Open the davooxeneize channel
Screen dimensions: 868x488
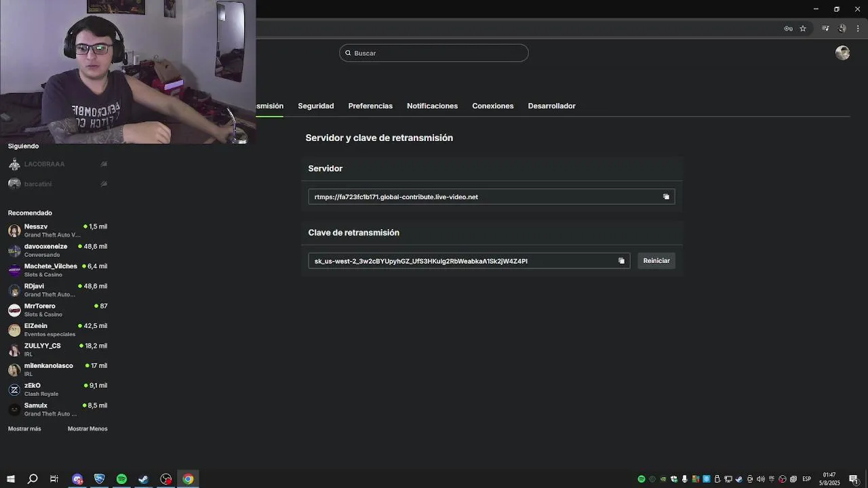[58, 250]
